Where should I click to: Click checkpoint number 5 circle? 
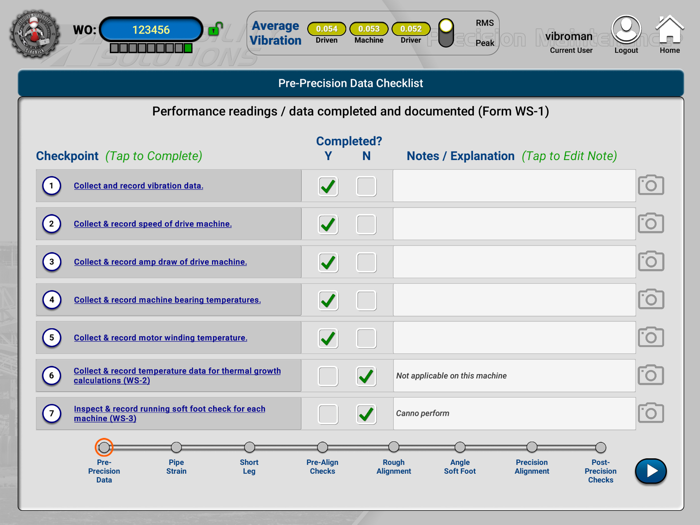point(51,338)
